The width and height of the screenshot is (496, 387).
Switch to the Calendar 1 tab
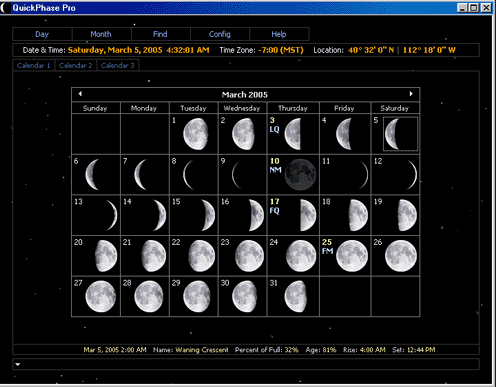pyautogui.click(x=33, y=65)
